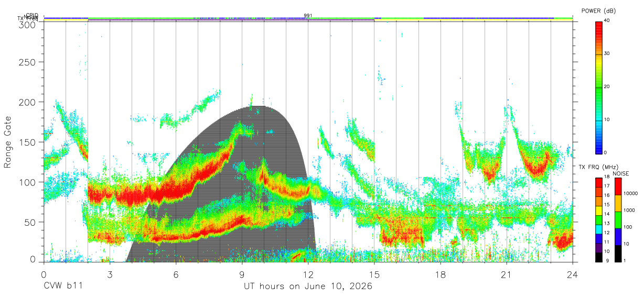Click Range Gate tick label 300
This screenshot has width=644, height=297.
point(27,25)
